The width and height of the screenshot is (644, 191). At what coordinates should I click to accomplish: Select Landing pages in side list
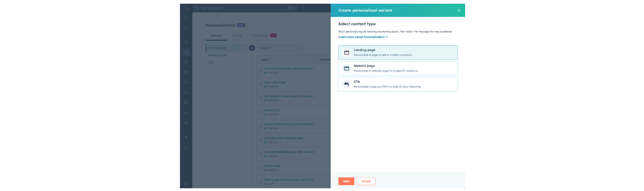227,48
